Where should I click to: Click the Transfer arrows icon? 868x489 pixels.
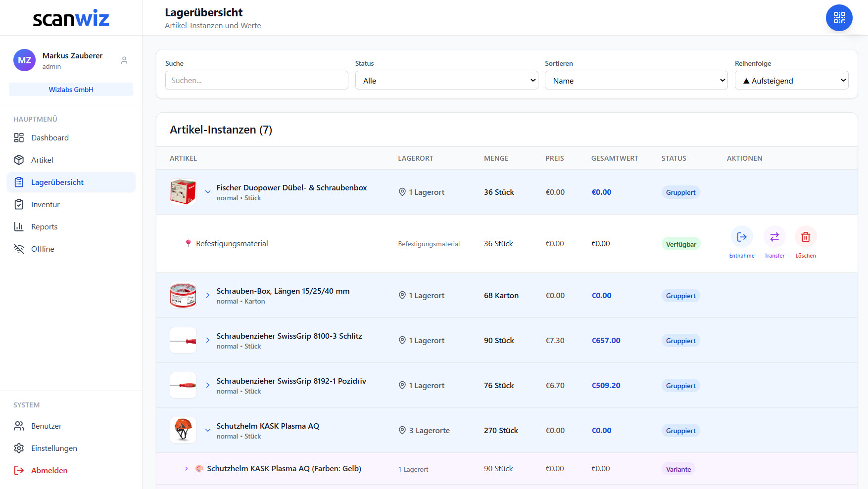pos(774,237)
